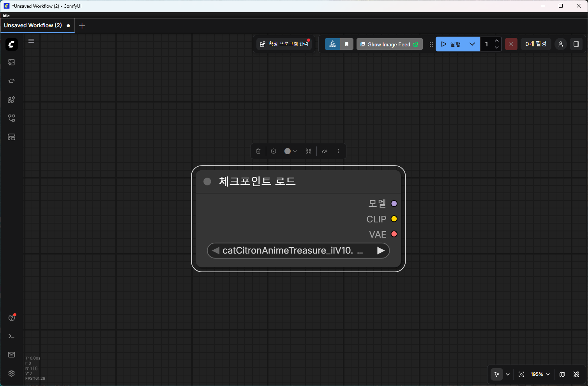Collapse the node using selection toolbar icon

(309, 151)
